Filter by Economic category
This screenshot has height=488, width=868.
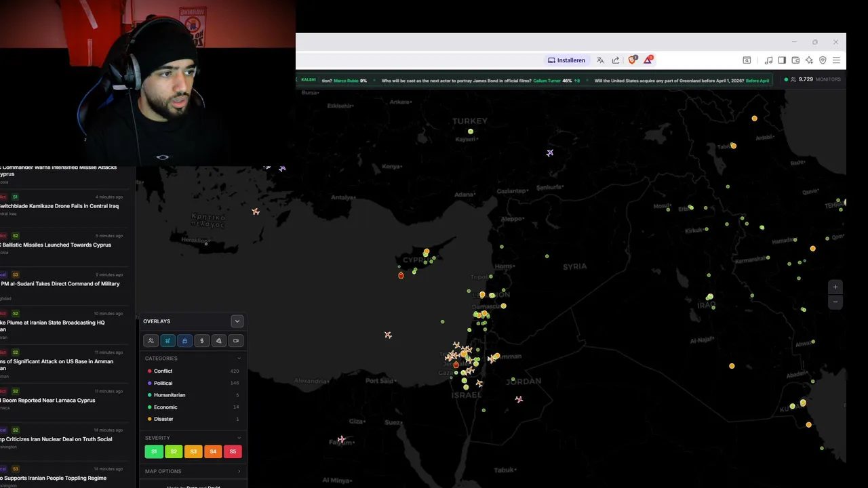(x=193, y=407)
